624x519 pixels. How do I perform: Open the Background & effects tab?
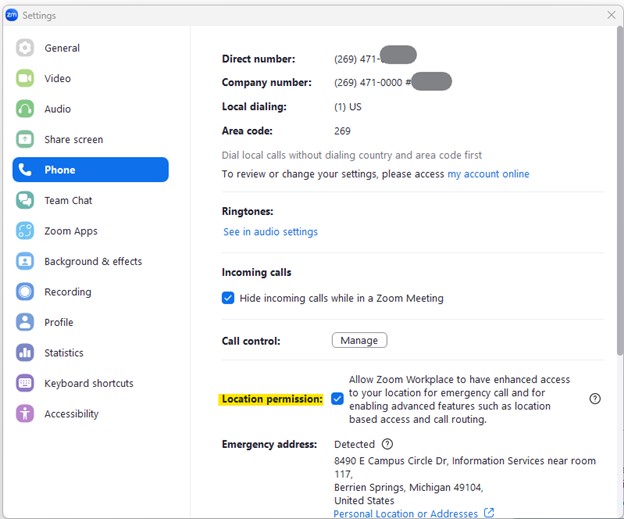pos(93,262)
